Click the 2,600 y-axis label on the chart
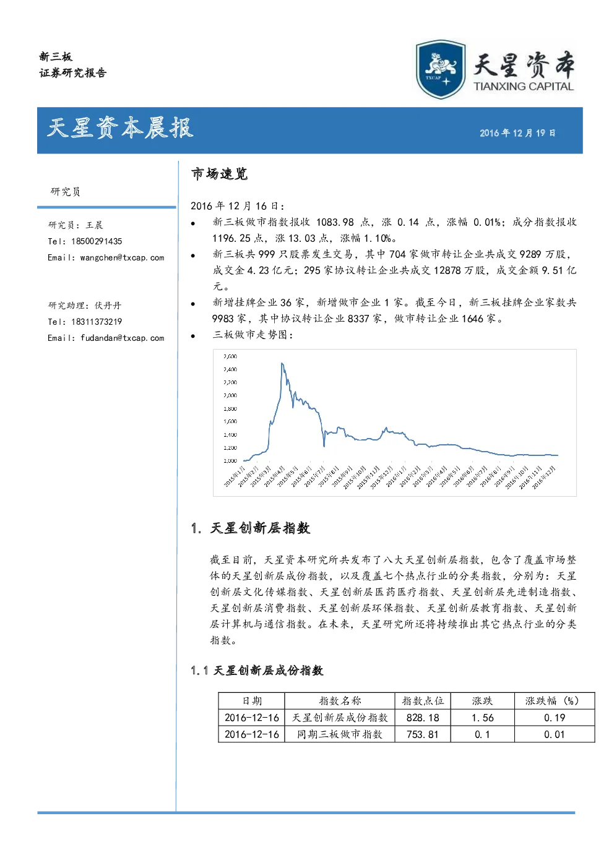This screenshot has height=868, width=614. (x=230, y=357)
